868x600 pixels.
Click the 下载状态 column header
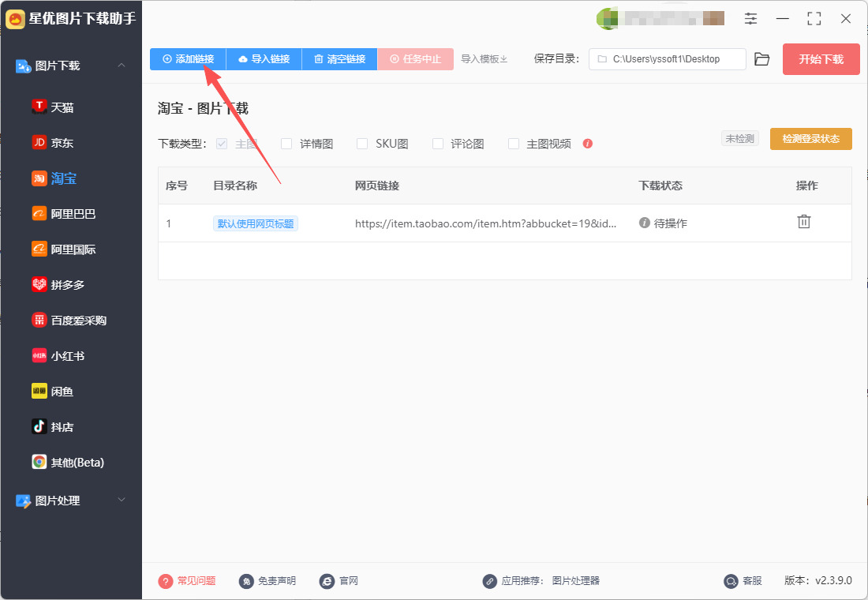tap(660, 186)
